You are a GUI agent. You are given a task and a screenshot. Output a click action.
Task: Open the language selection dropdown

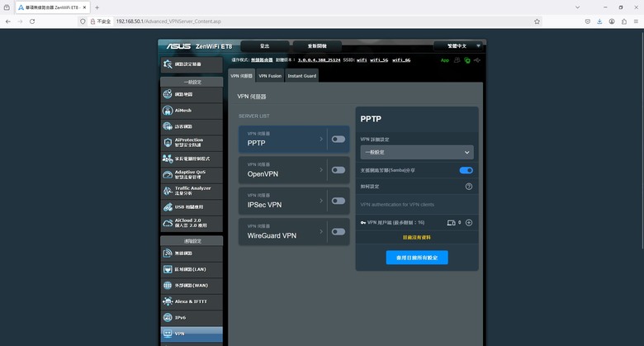coord(458,46)
